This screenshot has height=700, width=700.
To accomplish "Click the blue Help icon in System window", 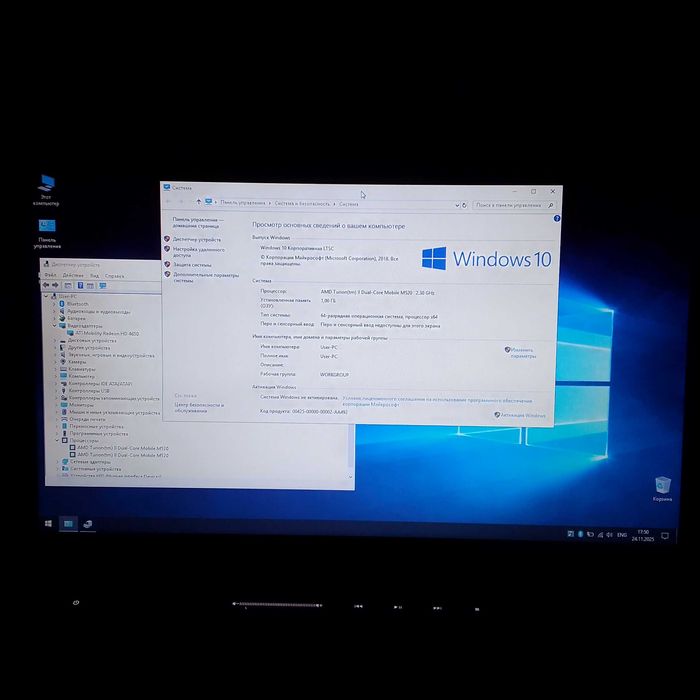I will click(557, 218).
